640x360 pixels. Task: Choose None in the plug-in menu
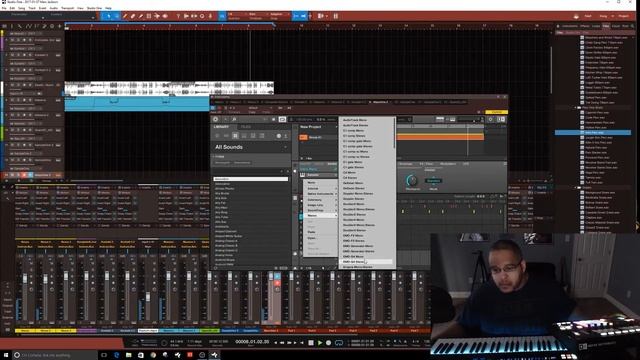tap(320, 182)
